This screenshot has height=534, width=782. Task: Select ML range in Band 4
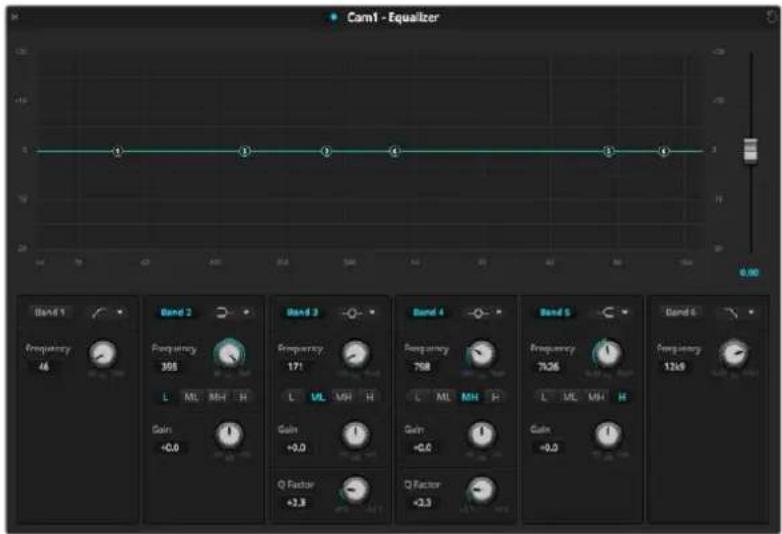(444, 397)
